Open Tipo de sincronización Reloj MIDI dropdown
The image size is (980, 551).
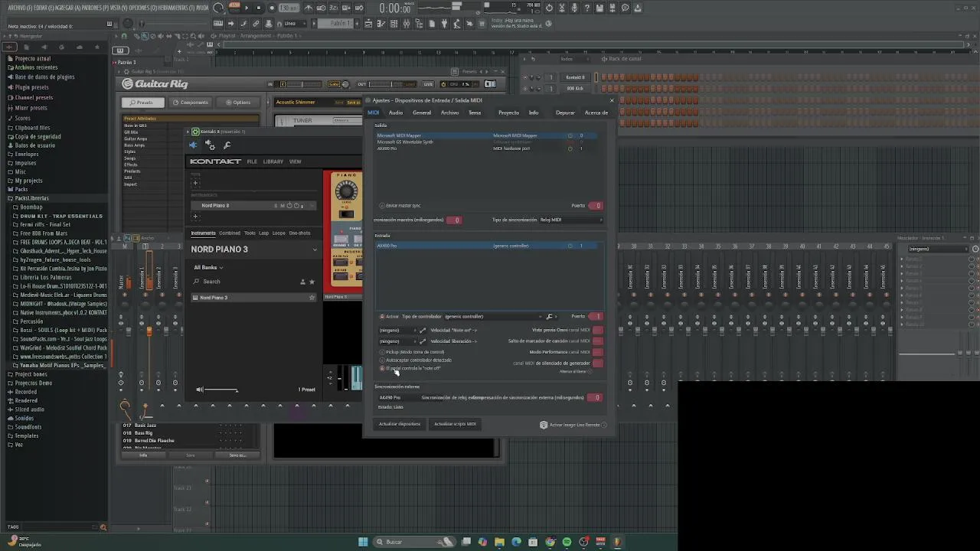pyautogui.click(x=570, y=220)
